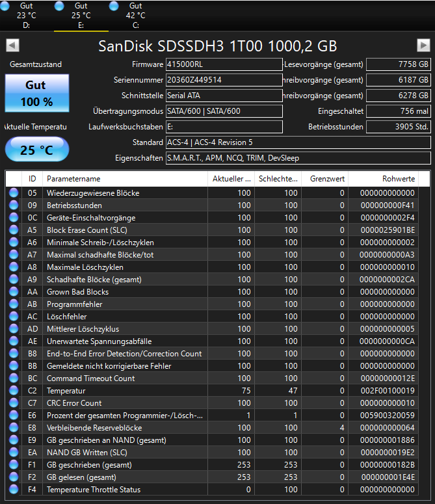Select parameter name Command Timeout Count
This screenshot has width=435, height=504.
point(90,378)
